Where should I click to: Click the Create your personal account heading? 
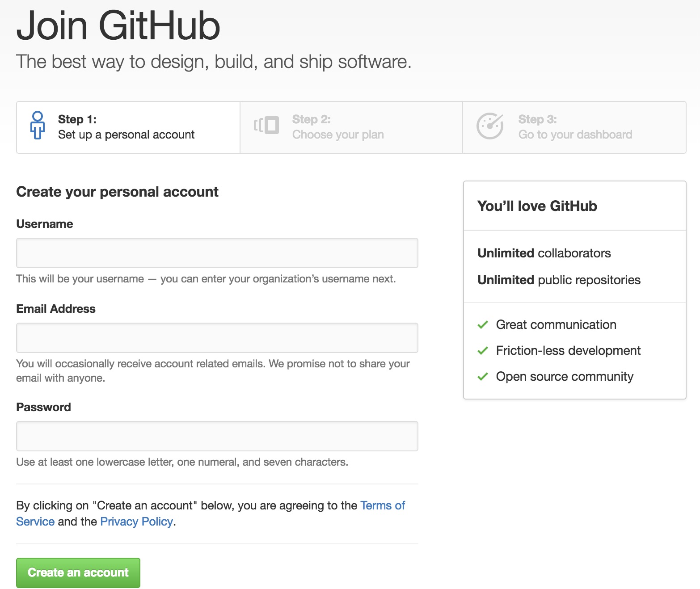[117, 192]
